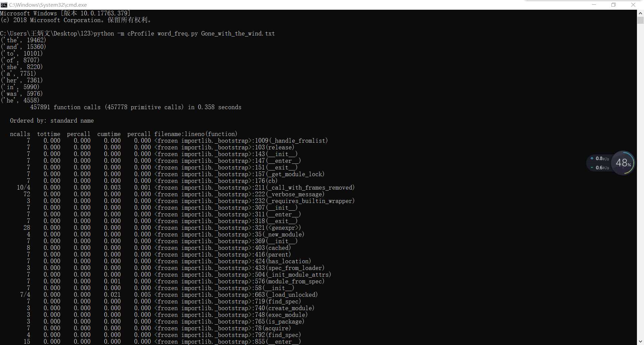This screenshot has width=644, height=345.
Task: Click the ('in', 5990) output line
Action: (x=20, y=87)
